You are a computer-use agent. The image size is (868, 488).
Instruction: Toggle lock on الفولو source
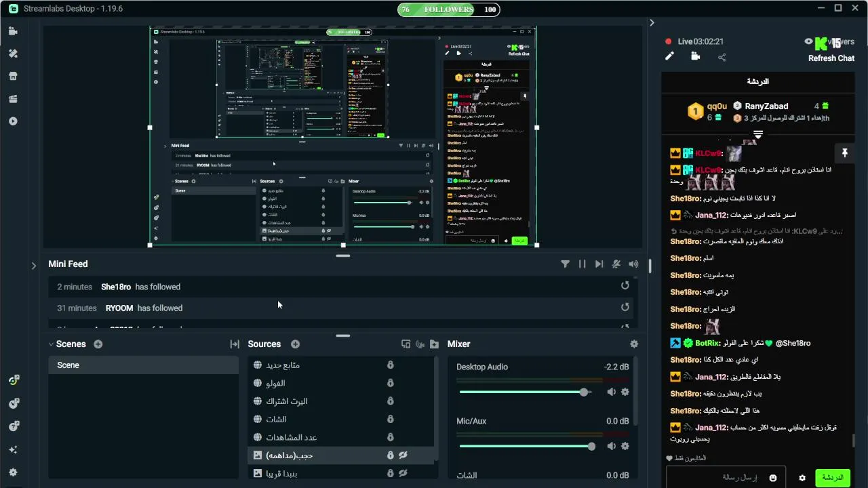(x=391, y=383)
